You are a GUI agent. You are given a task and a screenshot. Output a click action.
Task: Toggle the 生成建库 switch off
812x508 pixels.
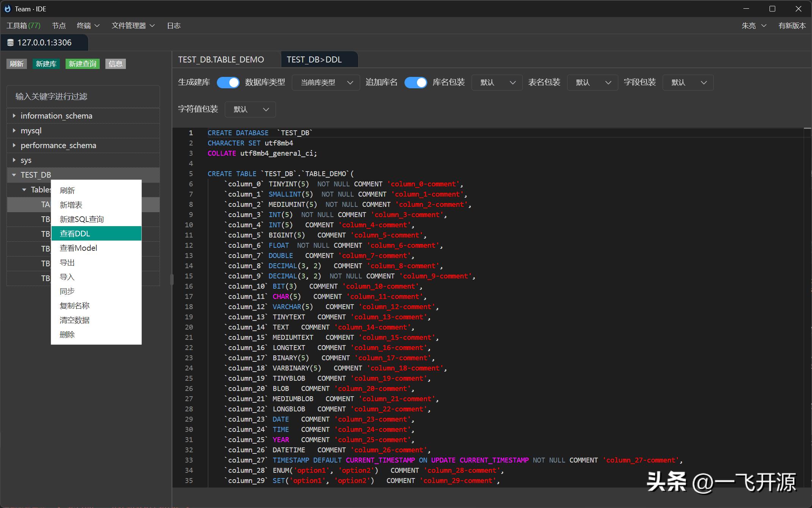pyautogui.click(x=228, y=82)
